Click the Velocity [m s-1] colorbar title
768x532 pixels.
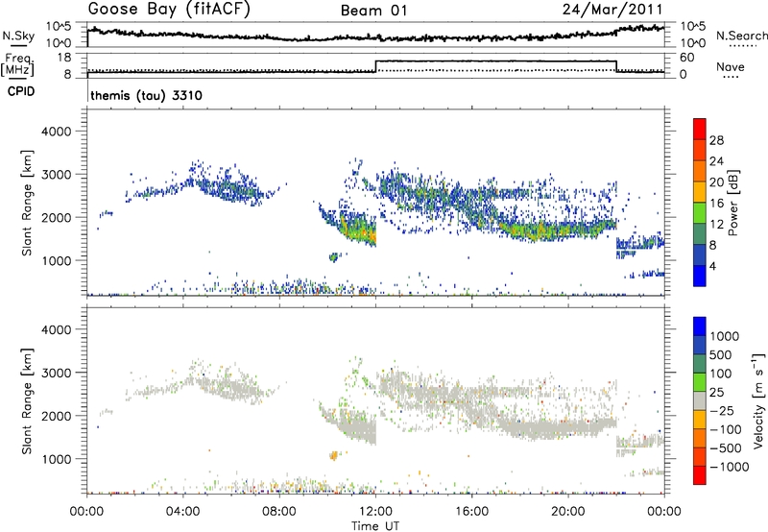tap(758, 400)
